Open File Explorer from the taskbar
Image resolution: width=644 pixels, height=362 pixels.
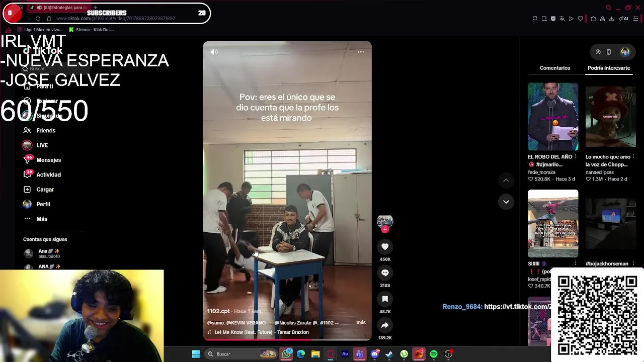[315, 354]
